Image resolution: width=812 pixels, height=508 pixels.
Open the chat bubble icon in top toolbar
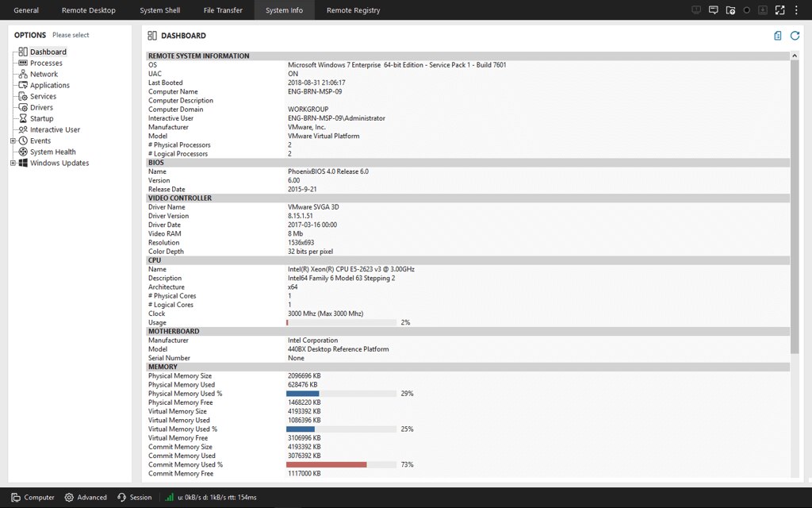click(714, 10)
